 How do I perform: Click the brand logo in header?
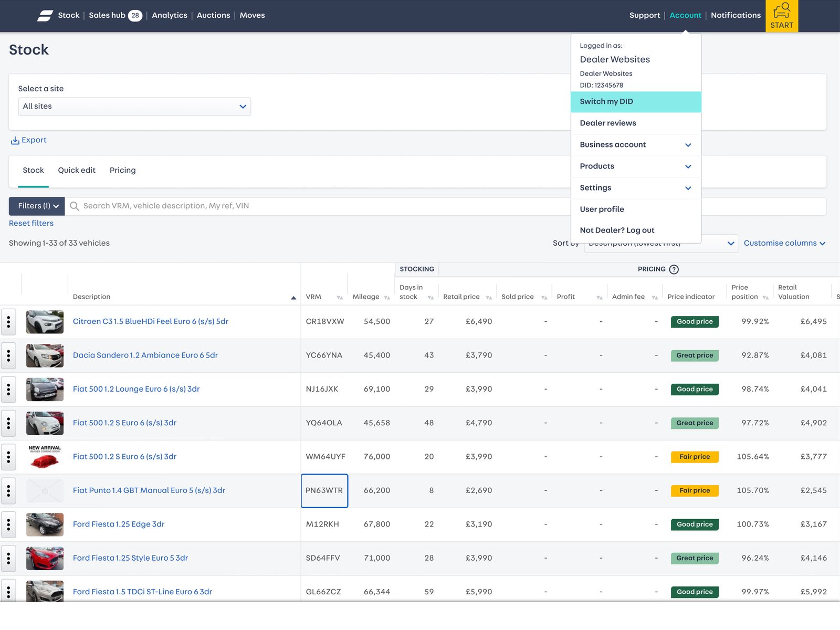(x=45, y=16)
